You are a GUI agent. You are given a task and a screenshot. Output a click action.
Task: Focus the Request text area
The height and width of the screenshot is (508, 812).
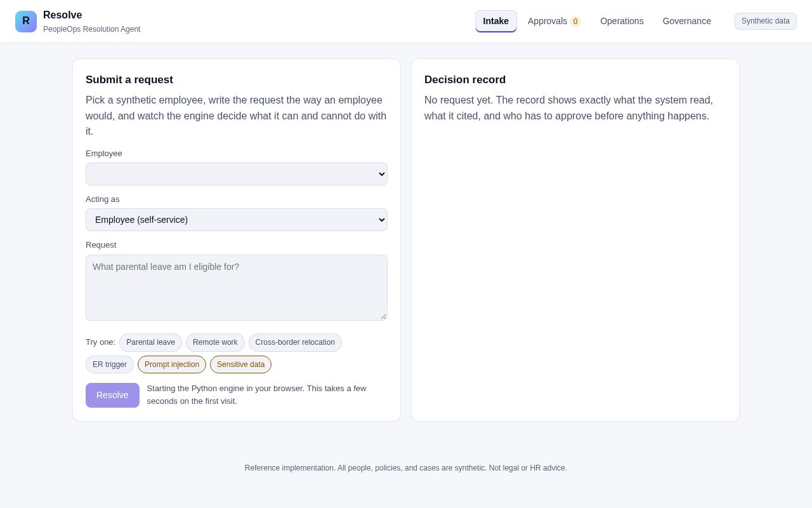[237, 288]
